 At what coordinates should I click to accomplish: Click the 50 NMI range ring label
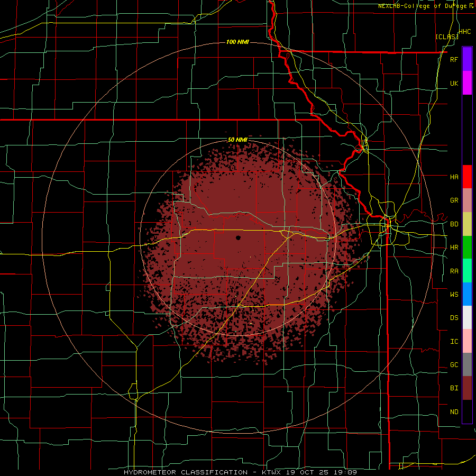237,140
